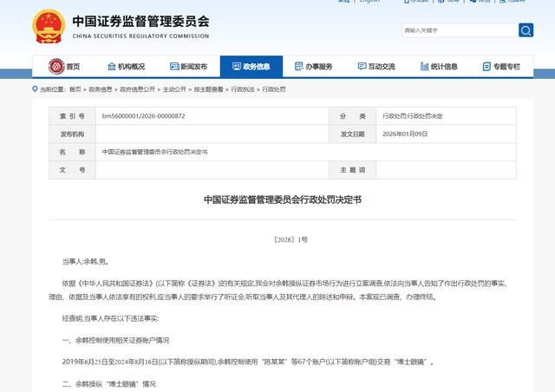Open the 统计信息 navigation item

[x=439, y=67]
